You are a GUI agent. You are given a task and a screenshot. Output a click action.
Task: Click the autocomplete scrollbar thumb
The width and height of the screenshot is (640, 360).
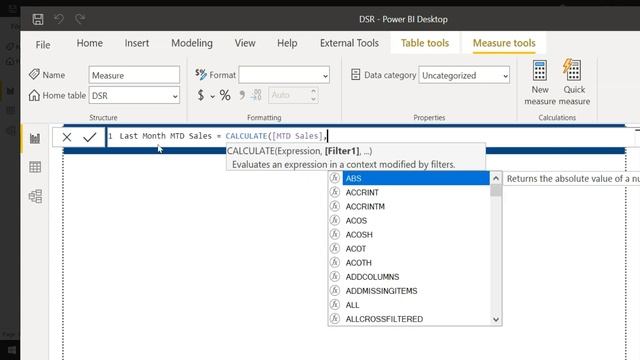(x=496, y=191)
